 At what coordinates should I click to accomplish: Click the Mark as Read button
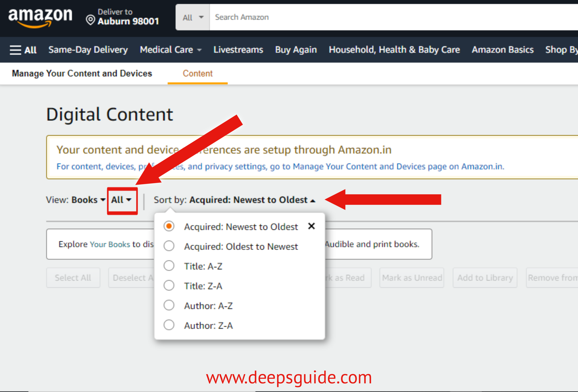(x=348, y=278)
